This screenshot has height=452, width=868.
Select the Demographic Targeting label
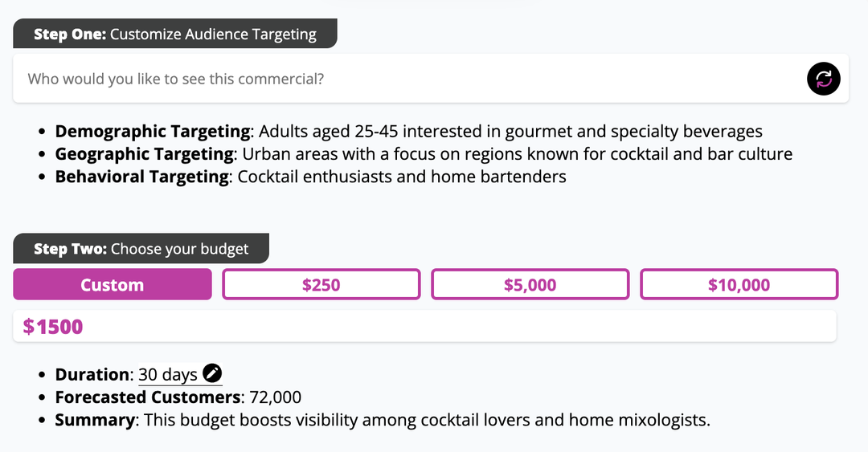tap(152, 132)
